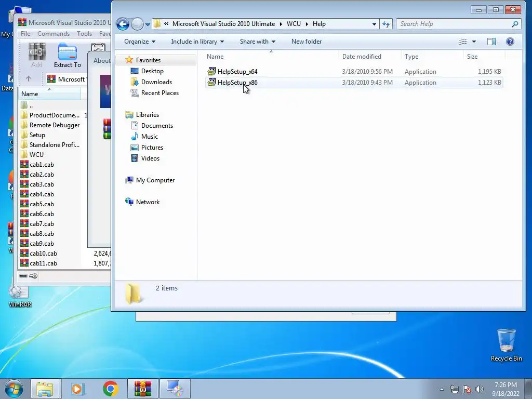
Task: Sort by WinRAR Name column header
Action: [x=49, y=94]
